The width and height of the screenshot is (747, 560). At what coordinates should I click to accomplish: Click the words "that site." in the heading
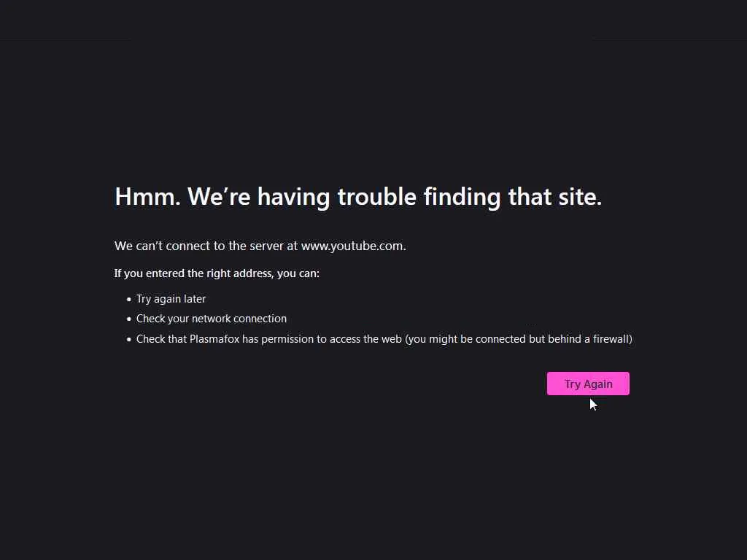point(555,197)
